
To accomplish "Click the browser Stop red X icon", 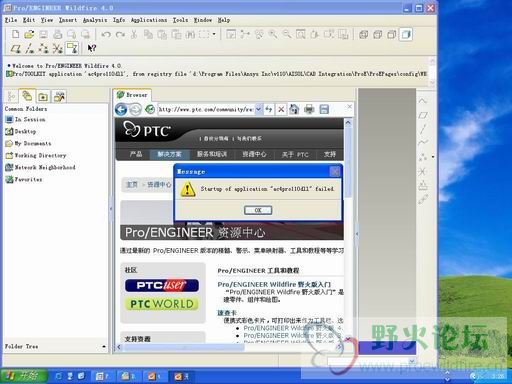I will 281,109.
